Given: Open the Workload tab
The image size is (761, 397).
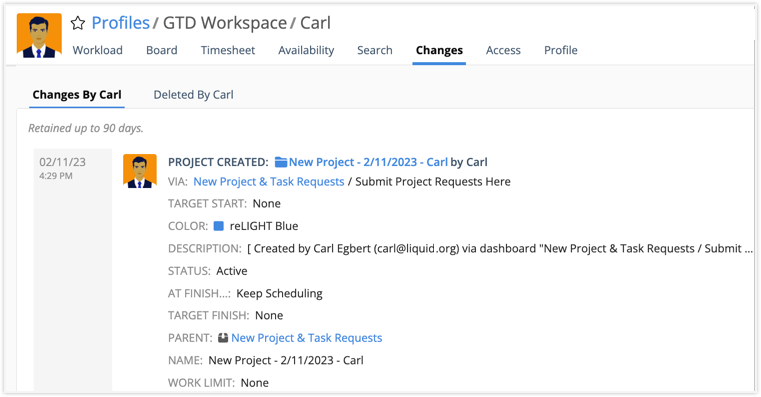Looking at the screenshot, I should tap(98, 50).
